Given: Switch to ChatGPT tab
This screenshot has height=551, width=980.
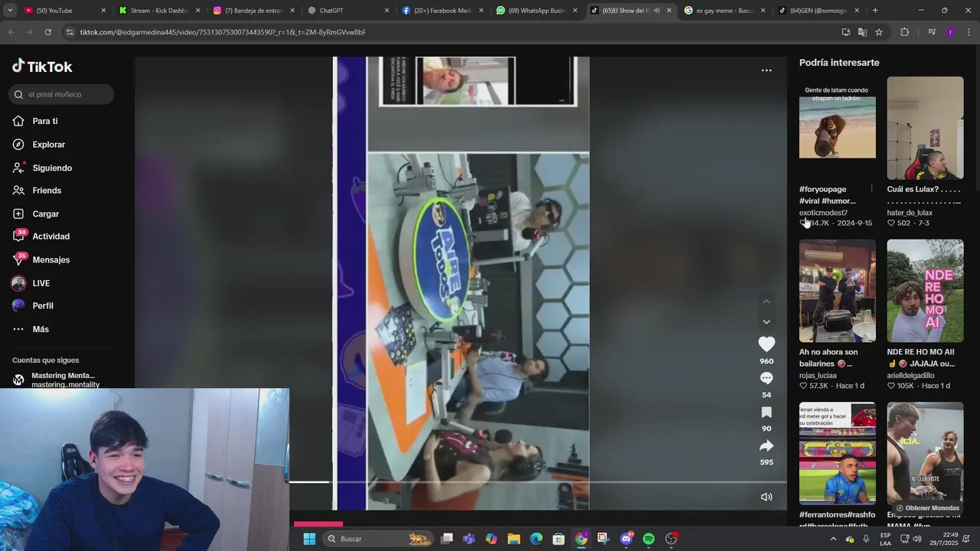Looking at the screenshot, I should pyautogui.click(x=348, y=11).
